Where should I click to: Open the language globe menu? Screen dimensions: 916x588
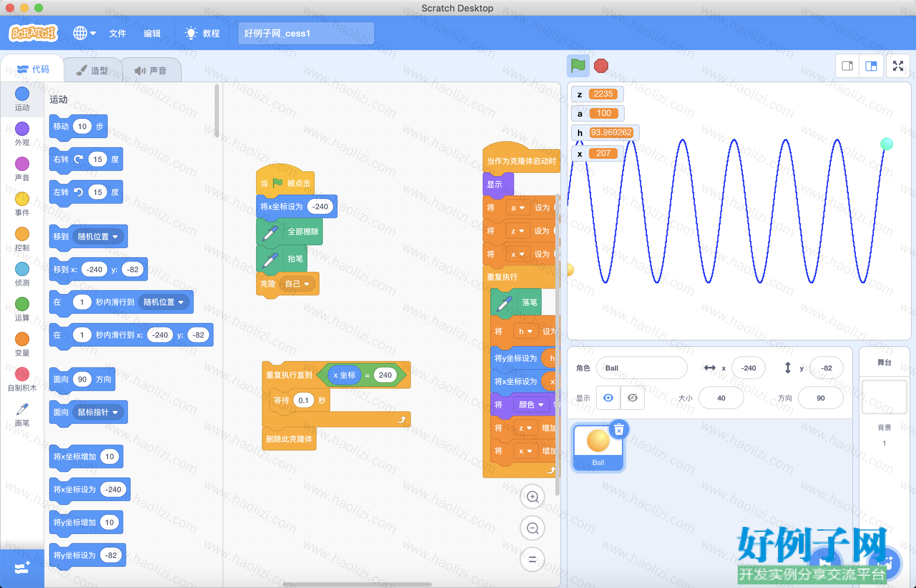pos(84,33)
